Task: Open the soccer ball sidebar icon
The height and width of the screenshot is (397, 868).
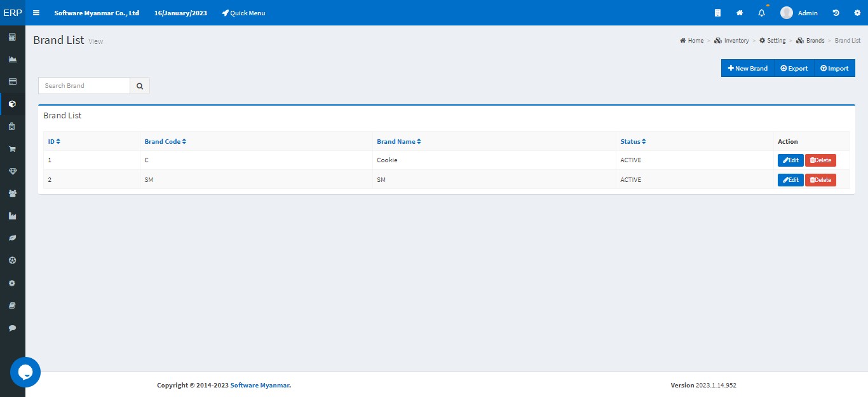Action: 12,260
